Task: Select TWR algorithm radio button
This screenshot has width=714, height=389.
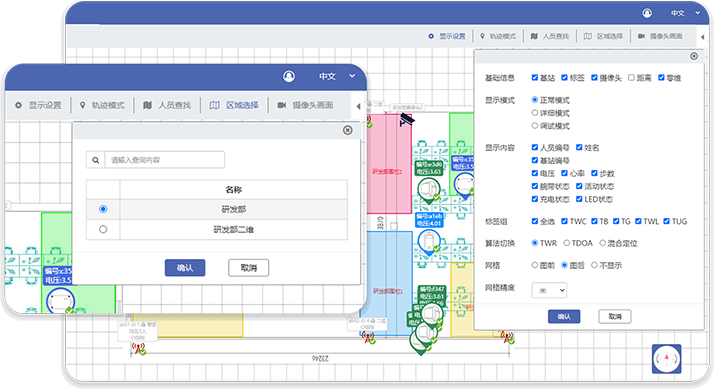Action: pos(535,243)
